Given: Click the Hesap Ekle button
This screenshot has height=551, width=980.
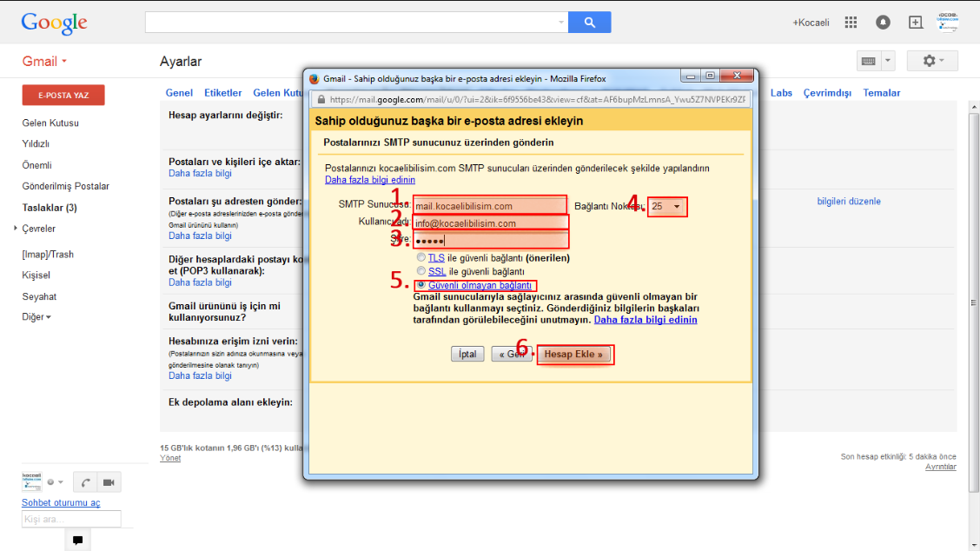Looking at the screenshot, I should (x=573, y=354).
